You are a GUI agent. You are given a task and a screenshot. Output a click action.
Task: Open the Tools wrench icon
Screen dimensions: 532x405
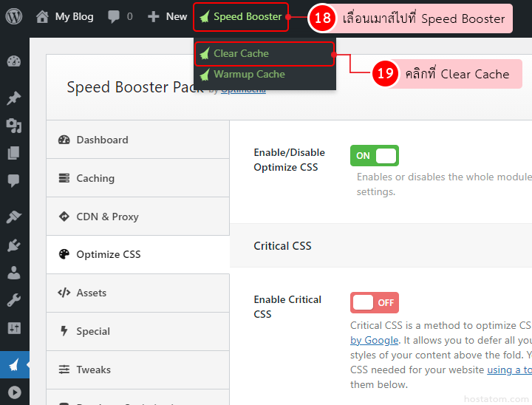14,300
